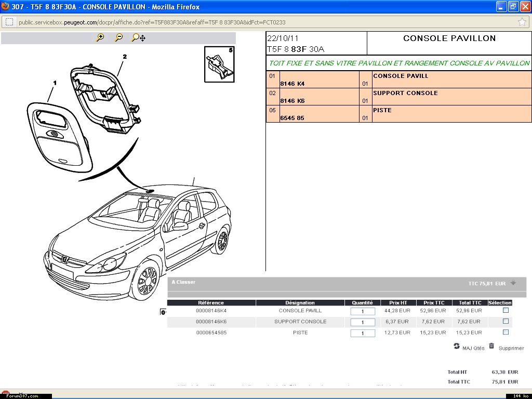Click the trash icon beside Supprimer
Viewport: 532px width, 399px height.
click(491, 346)
